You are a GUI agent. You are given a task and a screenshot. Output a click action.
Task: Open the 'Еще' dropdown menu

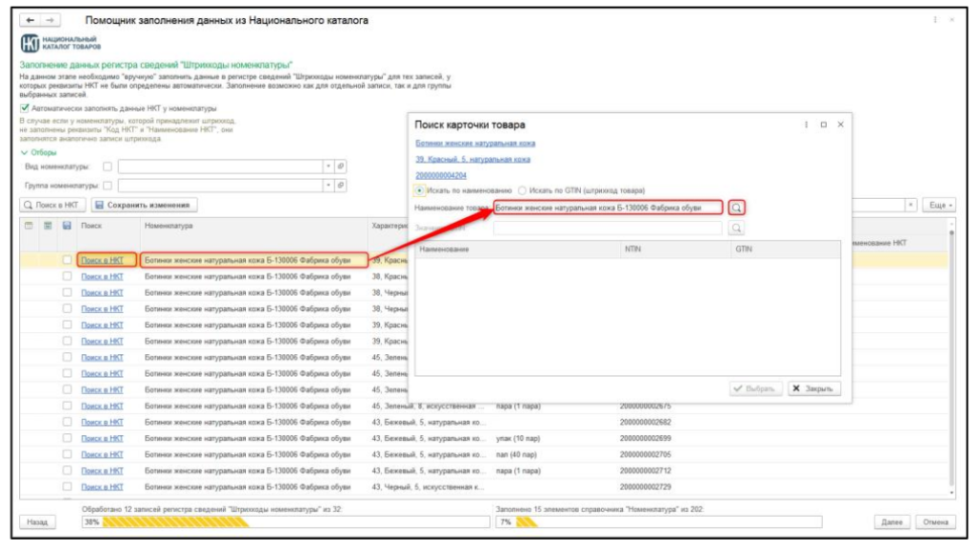click(x=940, y=205)
